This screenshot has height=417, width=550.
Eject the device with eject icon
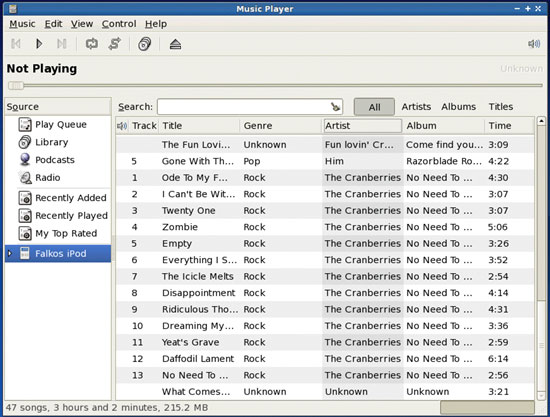175,44
